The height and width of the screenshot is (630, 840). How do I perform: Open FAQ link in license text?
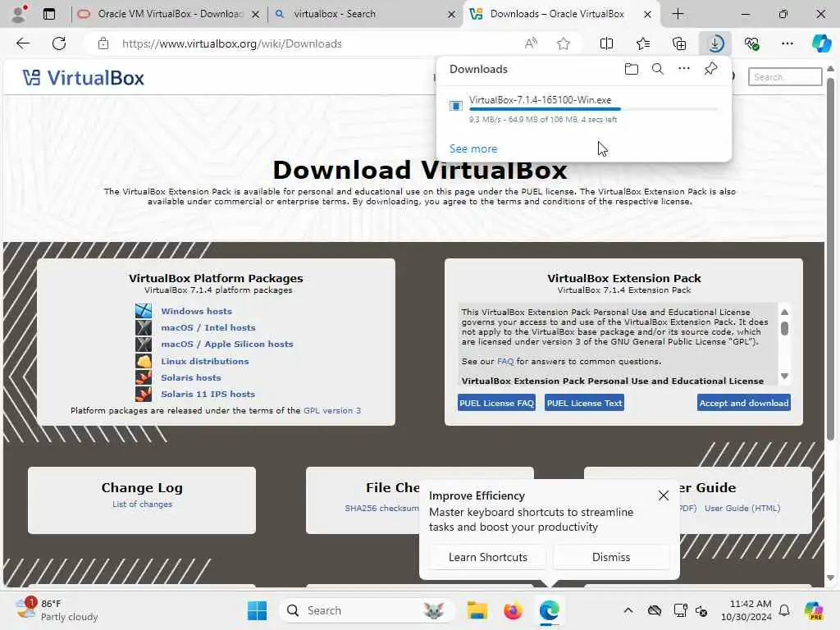(x=505, y=361)
